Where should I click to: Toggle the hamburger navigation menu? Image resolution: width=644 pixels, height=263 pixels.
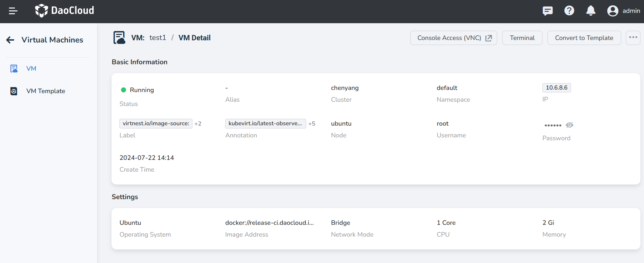(13, 11)
